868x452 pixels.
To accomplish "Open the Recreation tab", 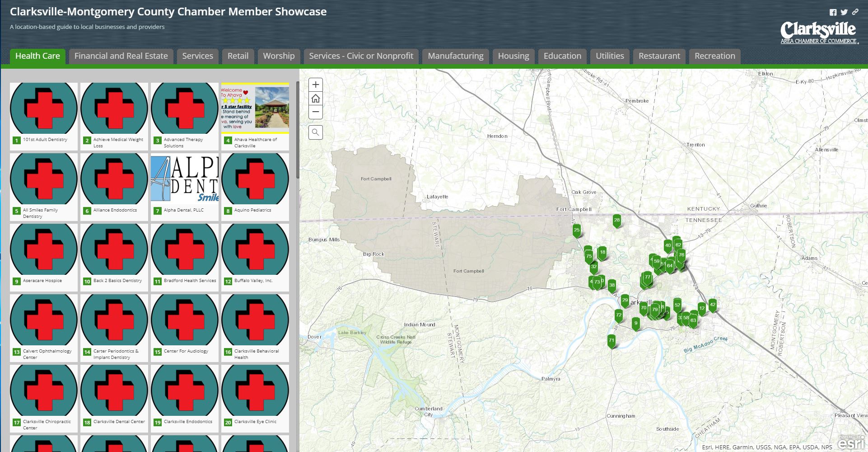I will [715, 56].
